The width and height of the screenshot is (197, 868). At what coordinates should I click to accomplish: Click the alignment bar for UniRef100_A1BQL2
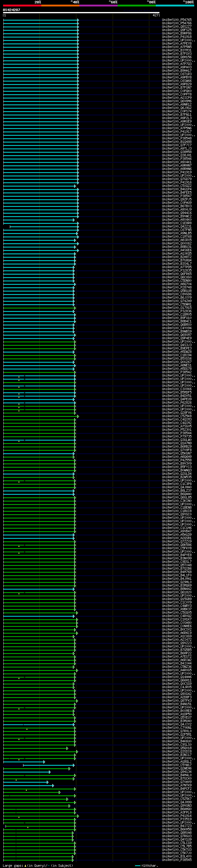(x=24, y=761)
